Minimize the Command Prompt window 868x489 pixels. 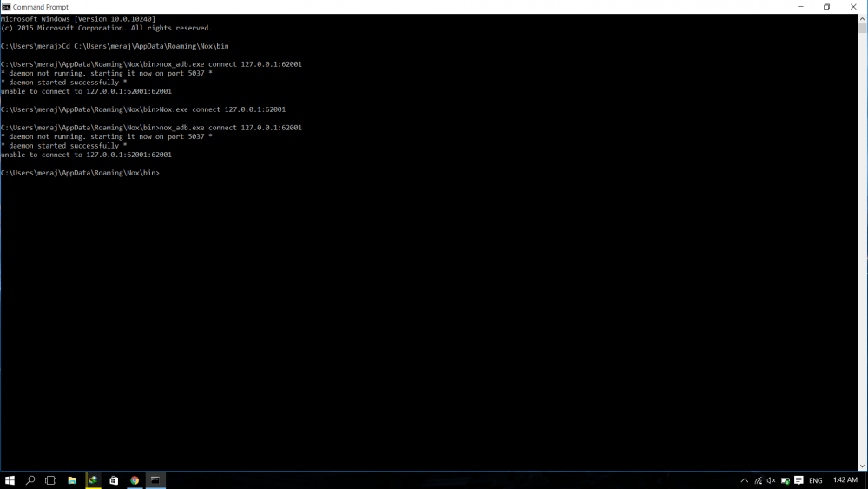[800, 7]
